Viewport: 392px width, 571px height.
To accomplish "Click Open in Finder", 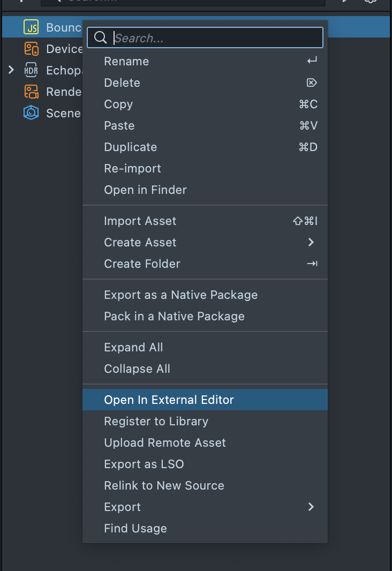I will 146,190.
